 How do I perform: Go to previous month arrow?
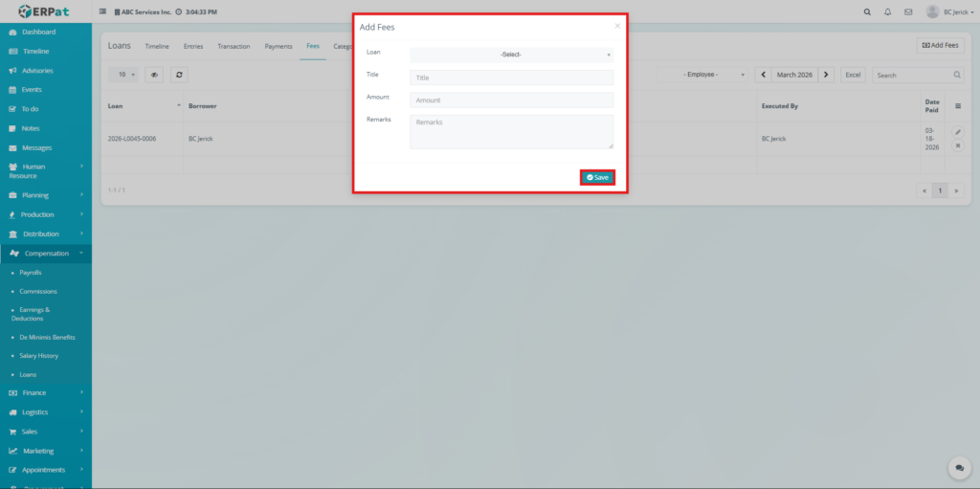(763, 75)
